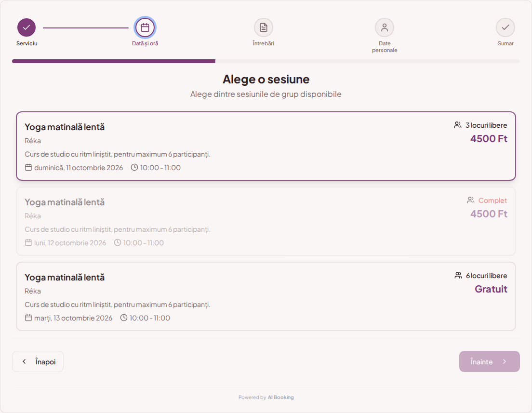Switch to the Serviciu step label
This screenshot has height=413, width=532.
tap(27, 43)
